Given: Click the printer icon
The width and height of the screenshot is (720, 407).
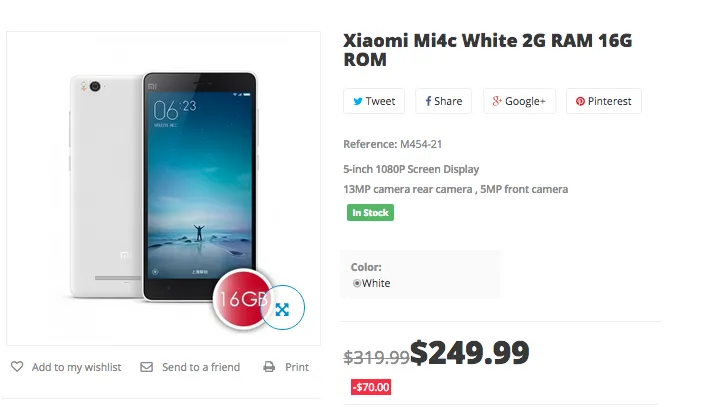Looking at the screenshot, I should point(269,367).
